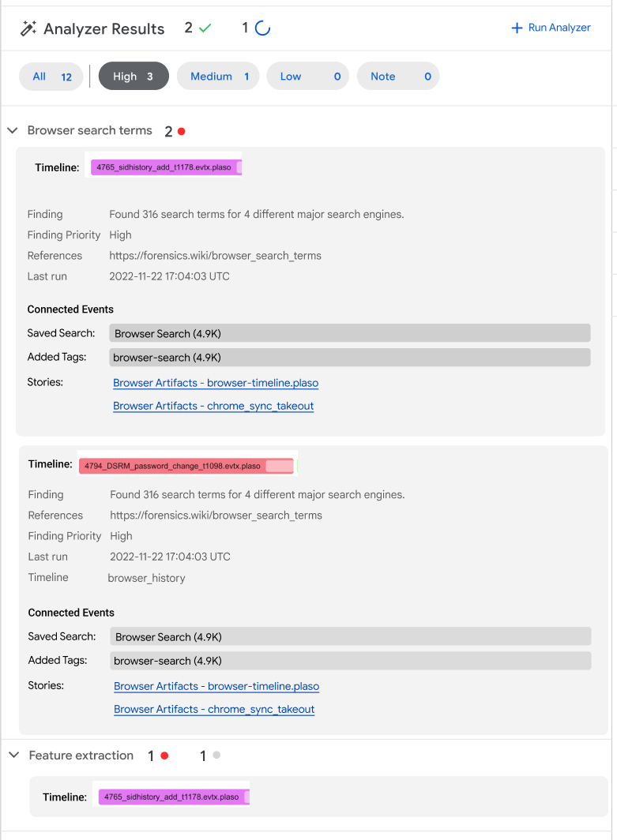This screenshot has width=617, height=840.
Task: Open the Browser Artifacts browser-timeline.plaso story
Action: click(216, 383)
